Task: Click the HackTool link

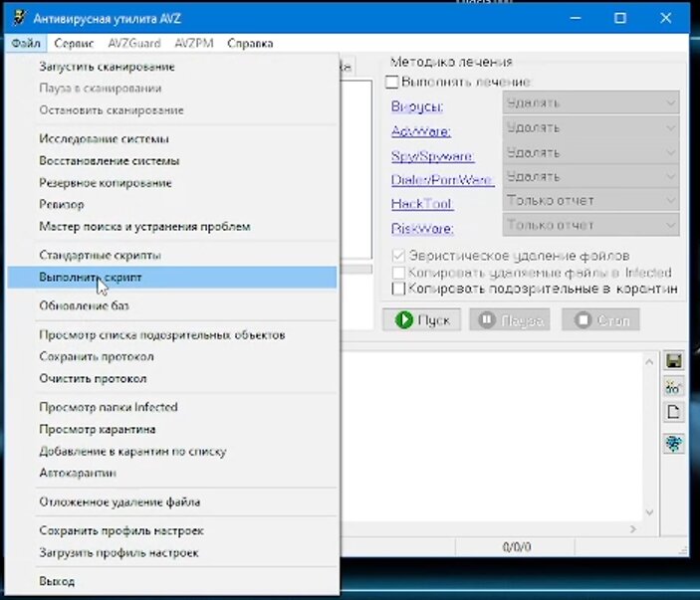Action: (422, 204)
